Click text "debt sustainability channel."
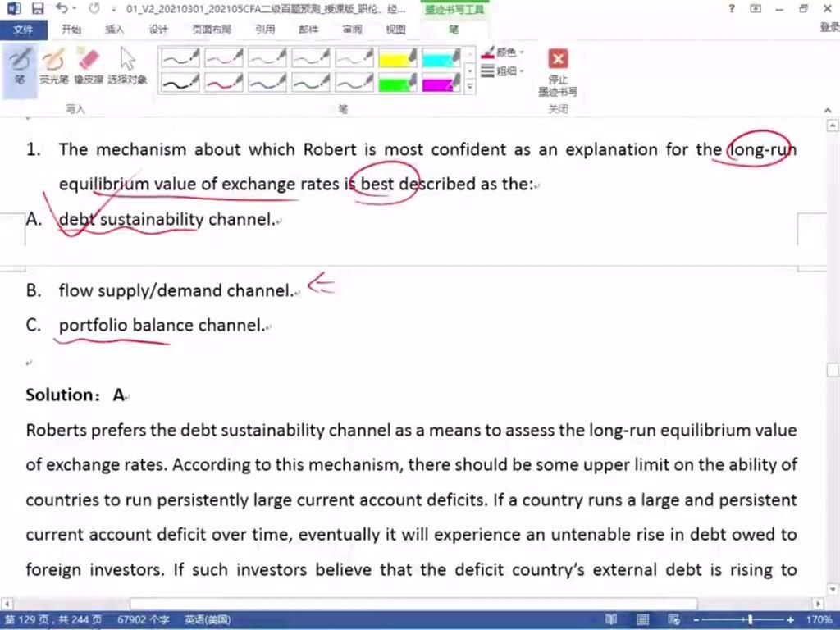The image size is (840, 630). click(167, 219)
